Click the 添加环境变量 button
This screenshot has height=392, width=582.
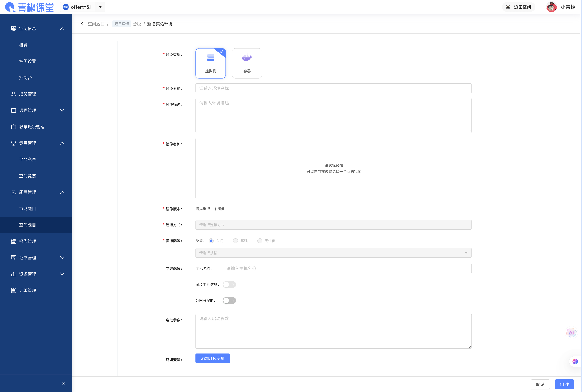coord(213,358)
